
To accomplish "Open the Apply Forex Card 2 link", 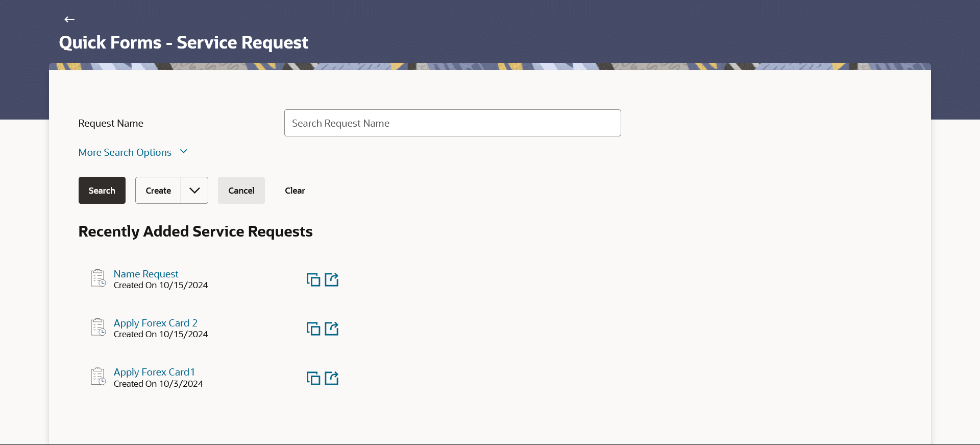I will point(155,323).
